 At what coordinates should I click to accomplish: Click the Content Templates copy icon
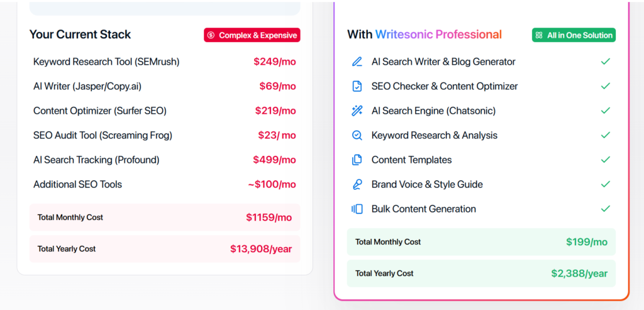pos(357,160)
